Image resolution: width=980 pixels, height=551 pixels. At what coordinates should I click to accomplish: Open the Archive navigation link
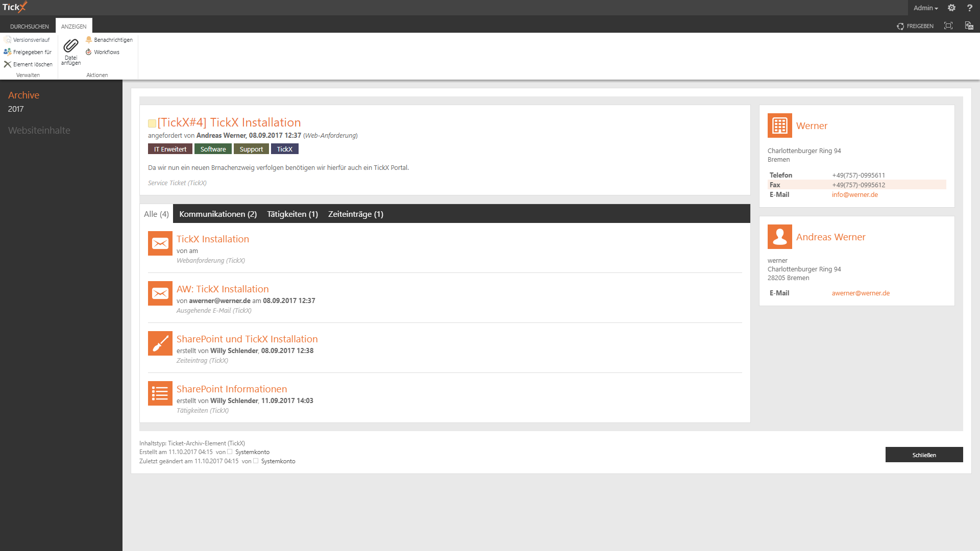(x=23, y=95)
